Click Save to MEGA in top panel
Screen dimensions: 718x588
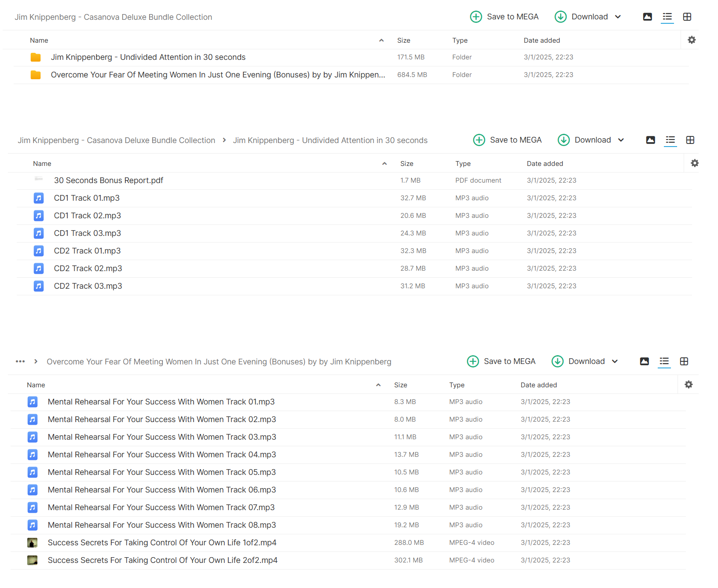tap(504, 17)
